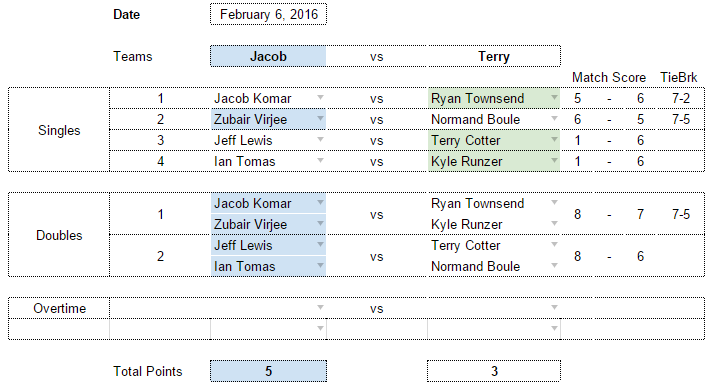Screen dimensions: 711x386
Task: Open the Terry Cotter Singles 3 dropdown arrow
Action: click(x=554, y=139)
